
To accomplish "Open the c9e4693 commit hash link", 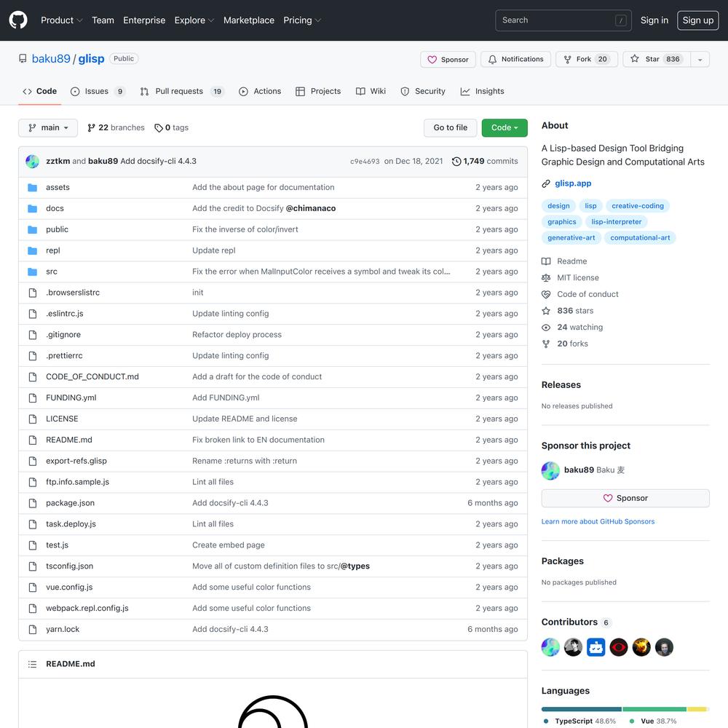I will (365, 162).
